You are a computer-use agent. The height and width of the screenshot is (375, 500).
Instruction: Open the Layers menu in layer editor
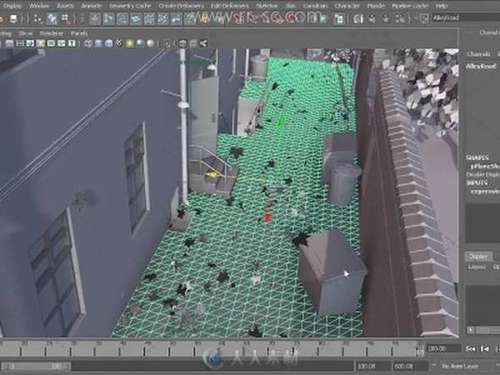[476, 267]
